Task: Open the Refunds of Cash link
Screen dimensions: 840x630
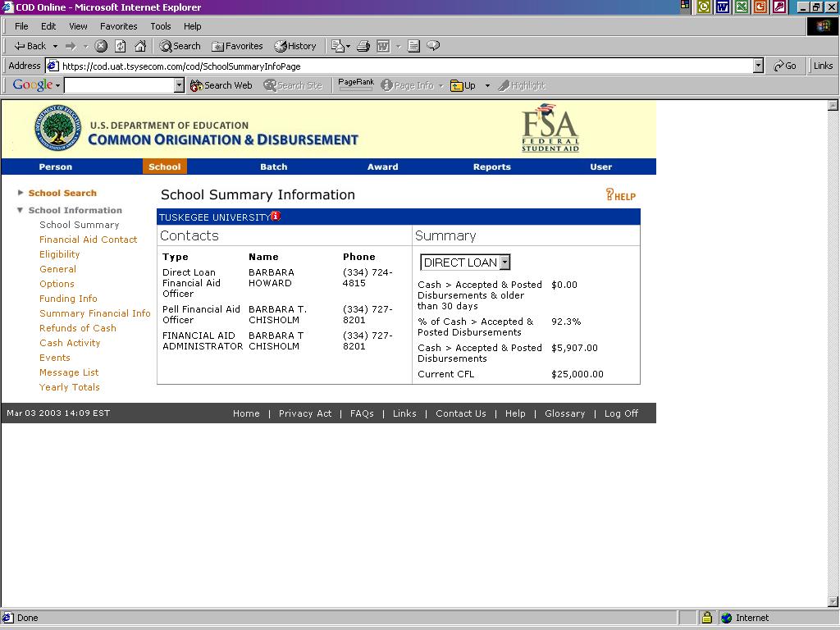Action: point(78,328)
